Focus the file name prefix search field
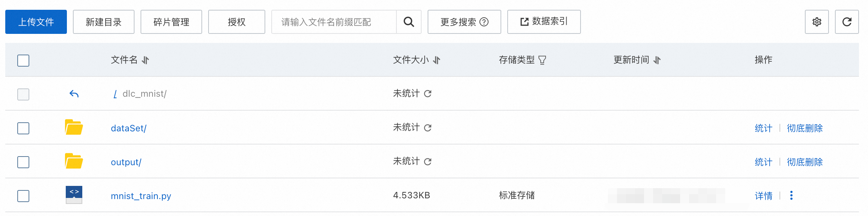The height and width of the screenshot is (216, 868). (334, 22)
